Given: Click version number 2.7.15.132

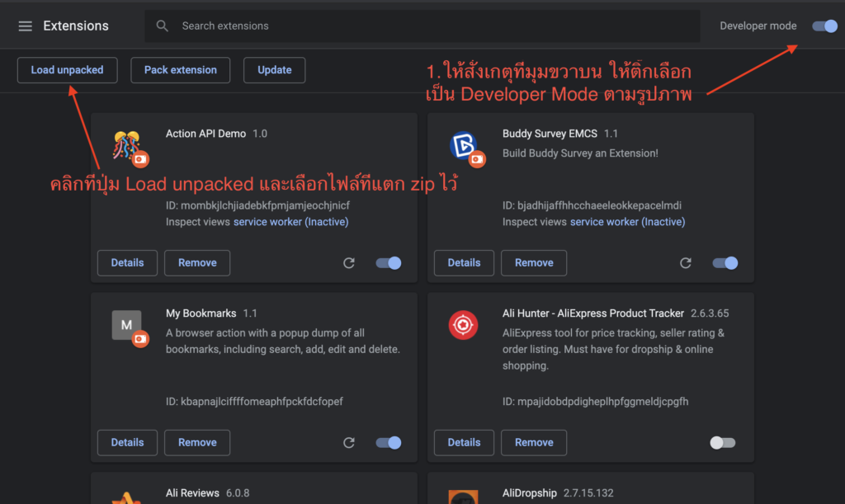Looking at the screenshot, I should (588, 493).
